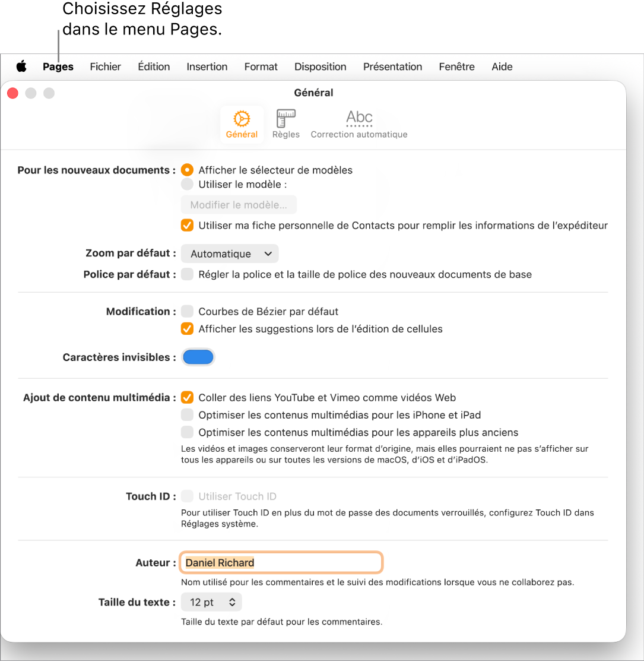This screenshot has height=662, width=644.
Task: Enable Courbes de Bézier par défaut
Action: click(187, 312)
